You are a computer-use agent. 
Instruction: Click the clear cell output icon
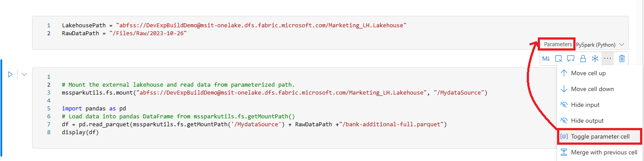558,59
